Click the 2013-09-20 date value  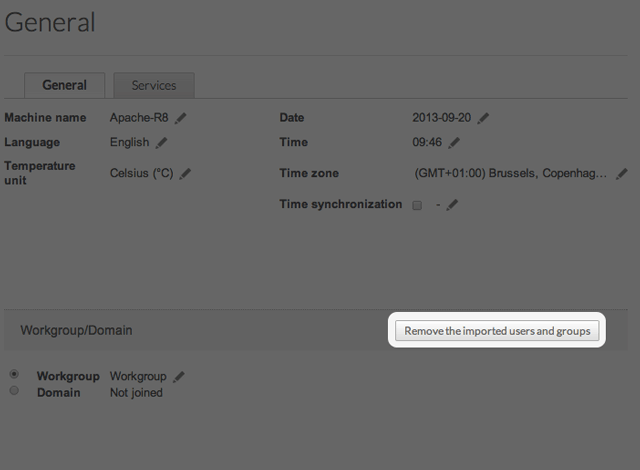tap(442, 118)
